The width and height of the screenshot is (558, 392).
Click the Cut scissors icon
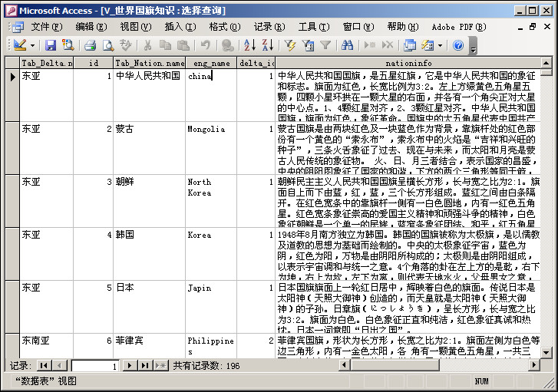click(x=147, y=45)
